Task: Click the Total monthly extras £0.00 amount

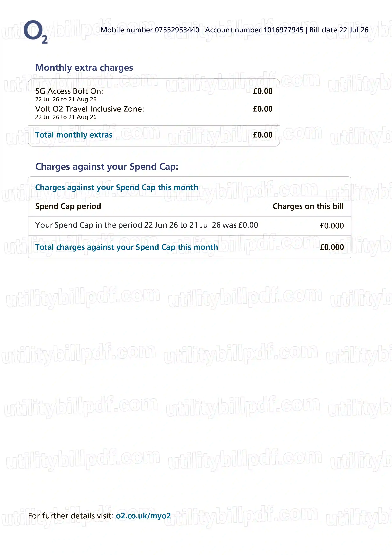Action: 263,135
